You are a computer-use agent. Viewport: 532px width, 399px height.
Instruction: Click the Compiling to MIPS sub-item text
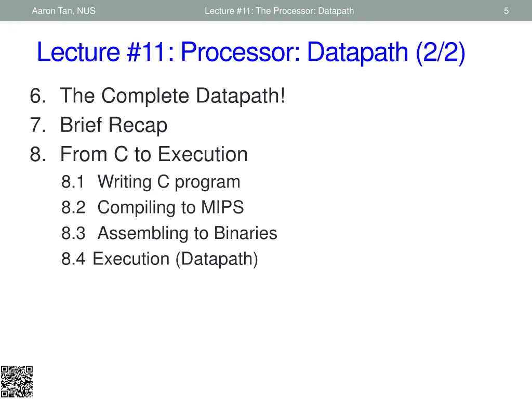point(170,208)
